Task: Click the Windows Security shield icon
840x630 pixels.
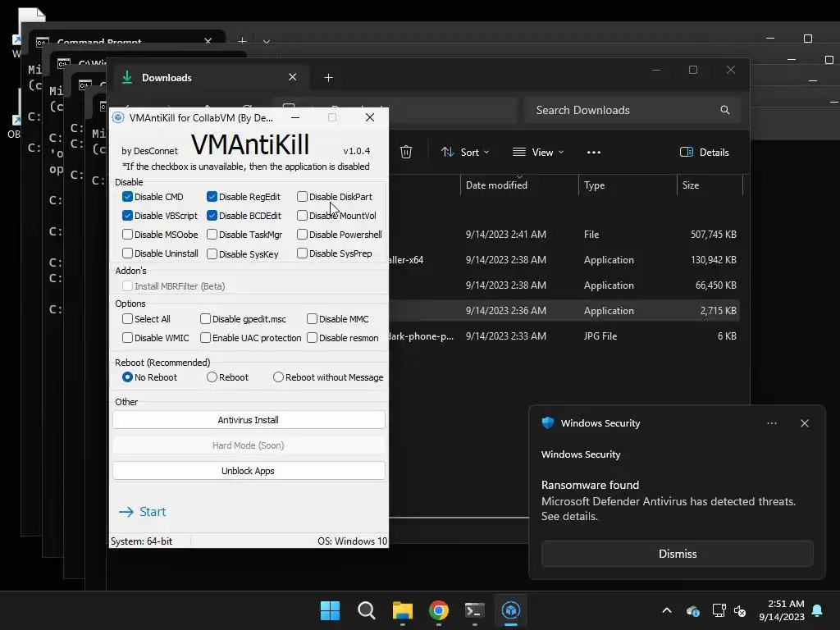Action: click(x=547, y=422)
